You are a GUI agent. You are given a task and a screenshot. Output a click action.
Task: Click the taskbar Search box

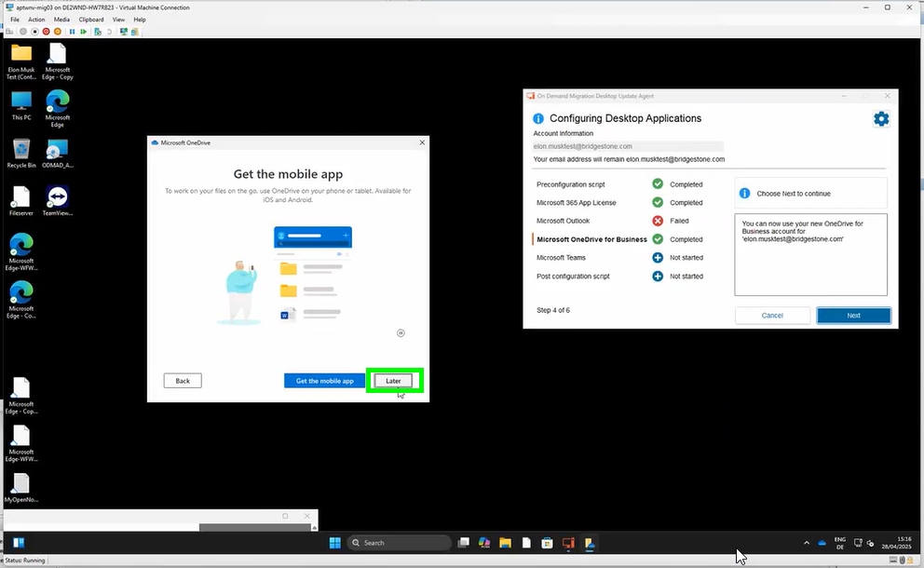pyautogui.click(x=400, y=543)
